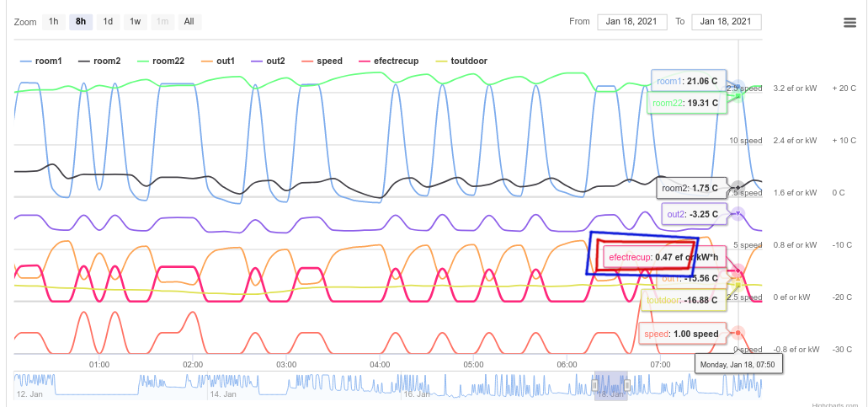
Task: Click the navigator right range handle
Action: [x=627, y=385]
